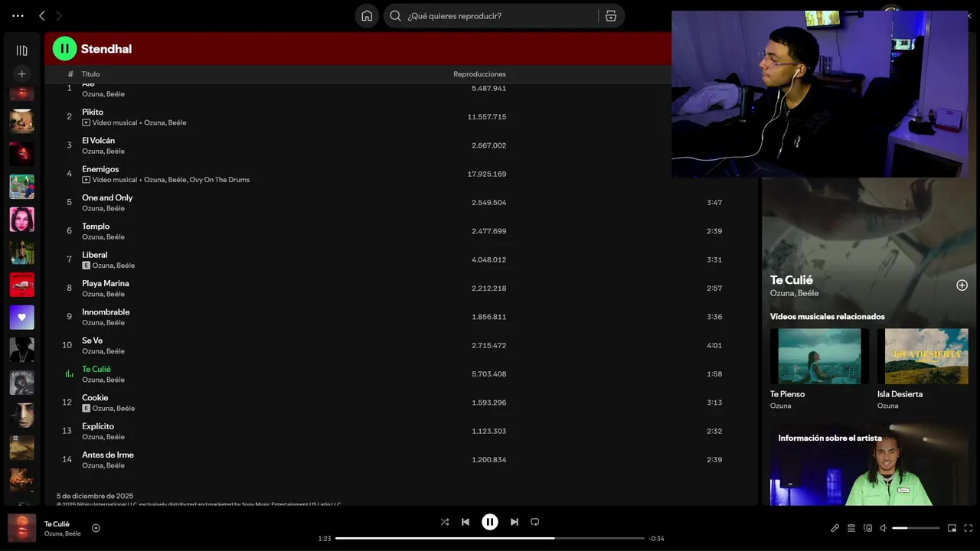Open the Liked Songs heart playlist
The image size is (980, 551).
[x=21, y=318]
